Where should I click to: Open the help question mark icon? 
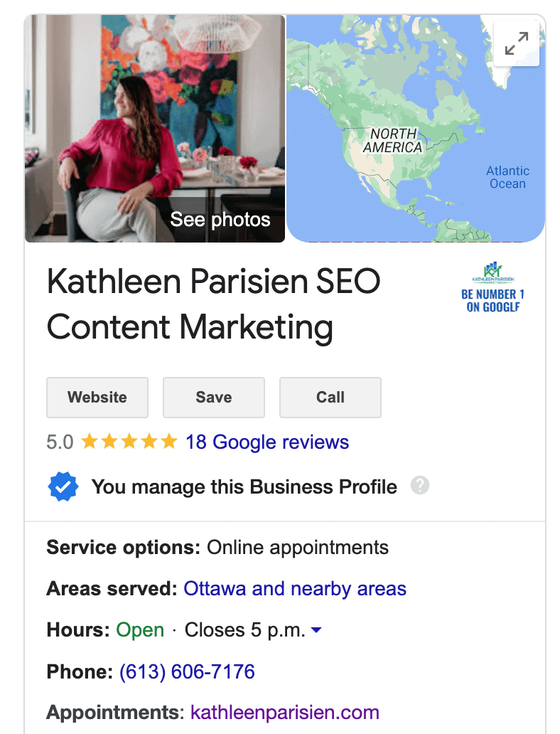pyautogui.click(x=420, y=486)
